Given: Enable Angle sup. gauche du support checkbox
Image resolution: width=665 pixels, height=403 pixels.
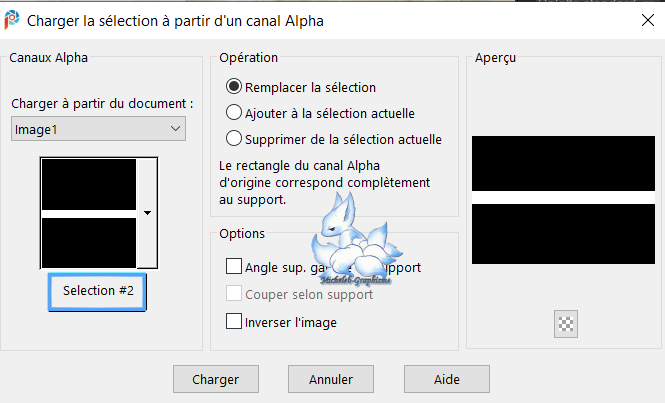Looking at the screenshot, I should pos(234,267).
